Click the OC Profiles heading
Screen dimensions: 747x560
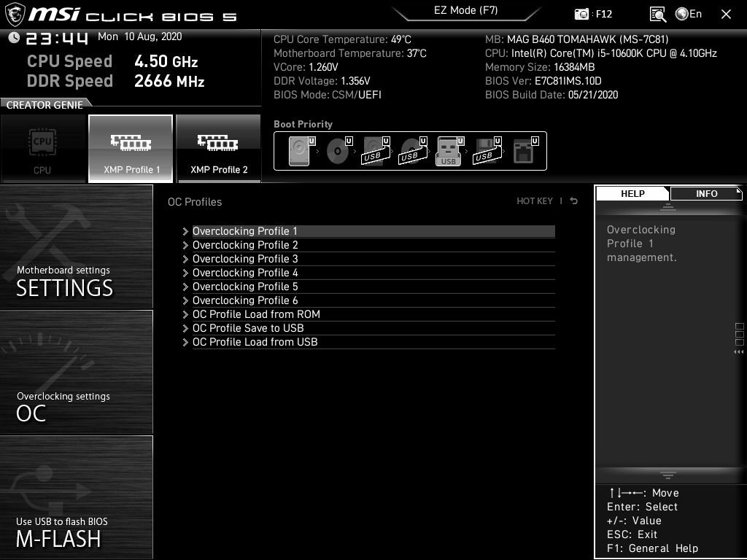(195, 202)
